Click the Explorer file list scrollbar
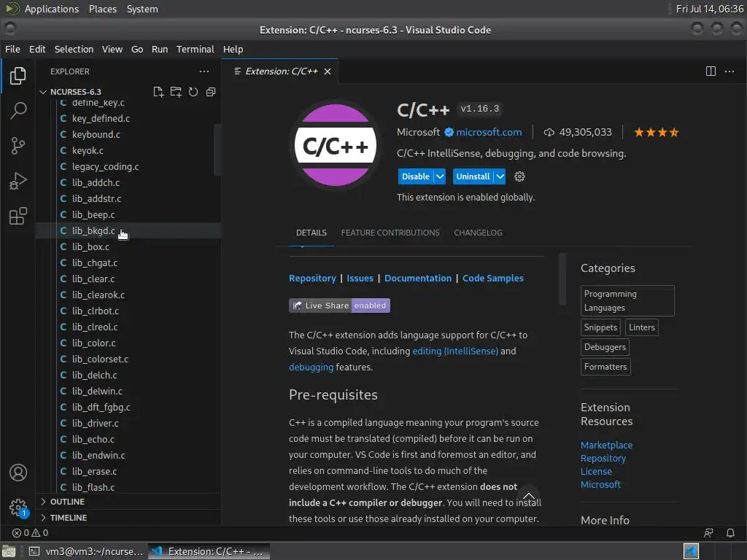The width and height of the screenshot is (747, 560). 217,149
